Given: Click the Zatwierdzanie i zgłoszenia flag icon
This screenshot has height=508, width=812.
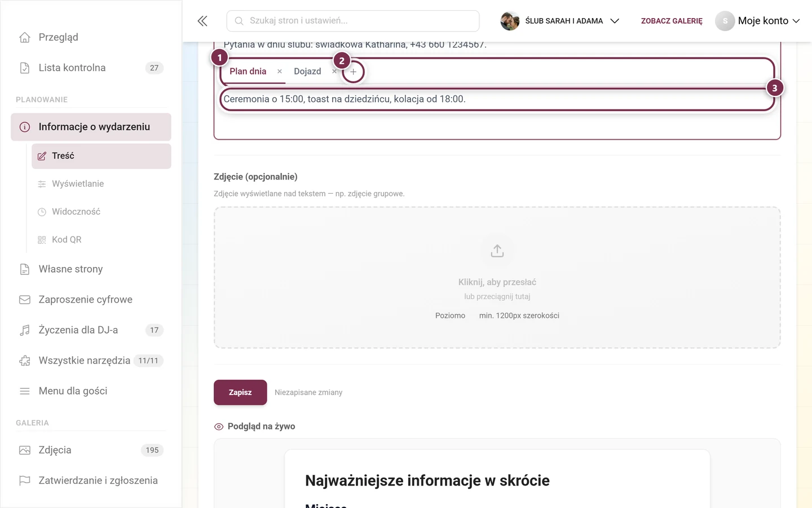Looking at the screenshot, I should [25, 481].
